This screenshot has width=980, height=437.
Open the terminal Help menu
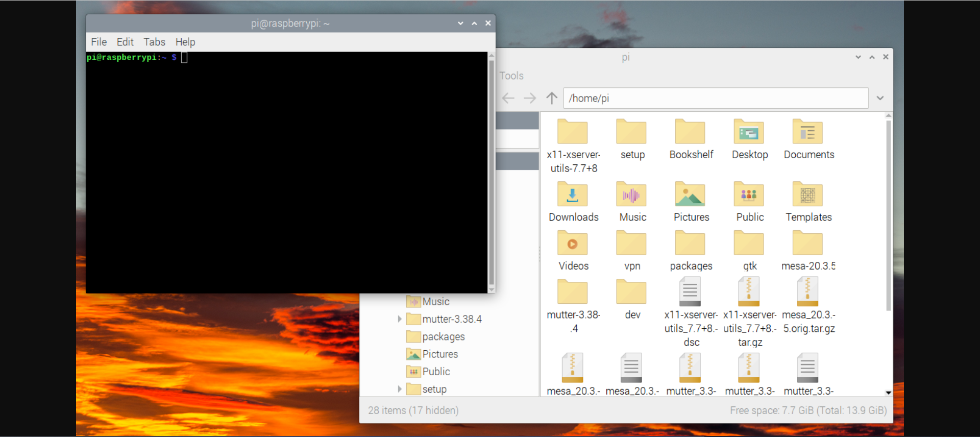click(185, 42)
